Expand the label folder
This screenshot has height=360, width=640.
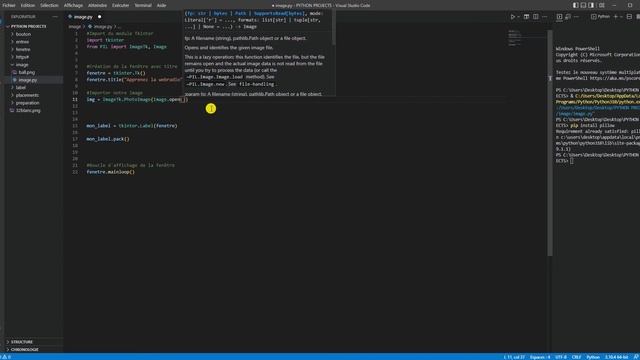(x=20, y=87)
